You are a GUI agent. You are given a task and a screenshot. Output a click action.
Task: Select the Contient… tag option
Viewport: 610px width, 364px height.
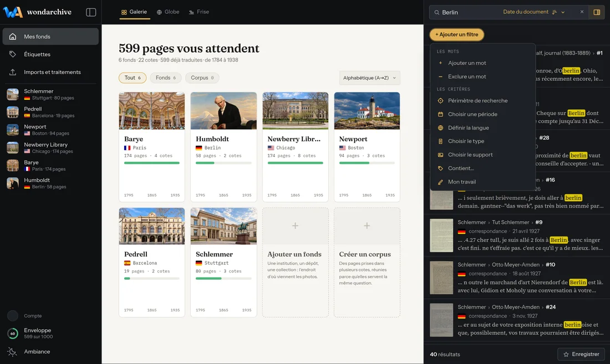483,168
